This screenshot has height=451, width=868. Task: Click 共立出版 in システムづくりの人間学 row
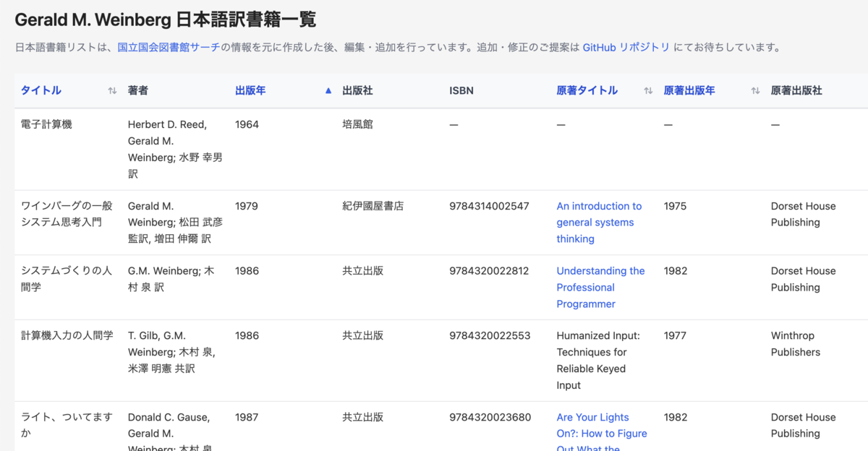click(363, 271)
